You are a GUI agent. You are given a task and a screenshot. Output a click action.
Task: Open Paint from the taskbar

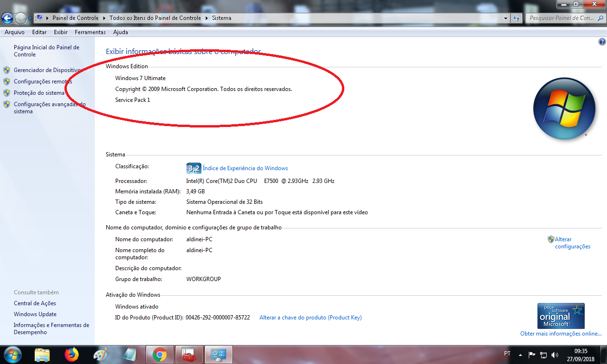[101, 355]
